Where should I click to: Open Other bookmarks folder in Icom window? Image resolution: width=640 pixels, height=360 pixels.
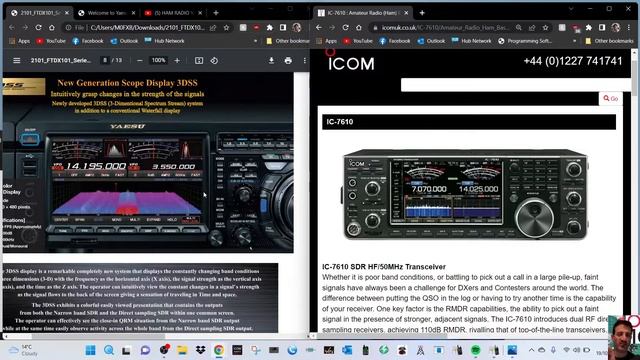pyautogui.click(x=609, y=41)
